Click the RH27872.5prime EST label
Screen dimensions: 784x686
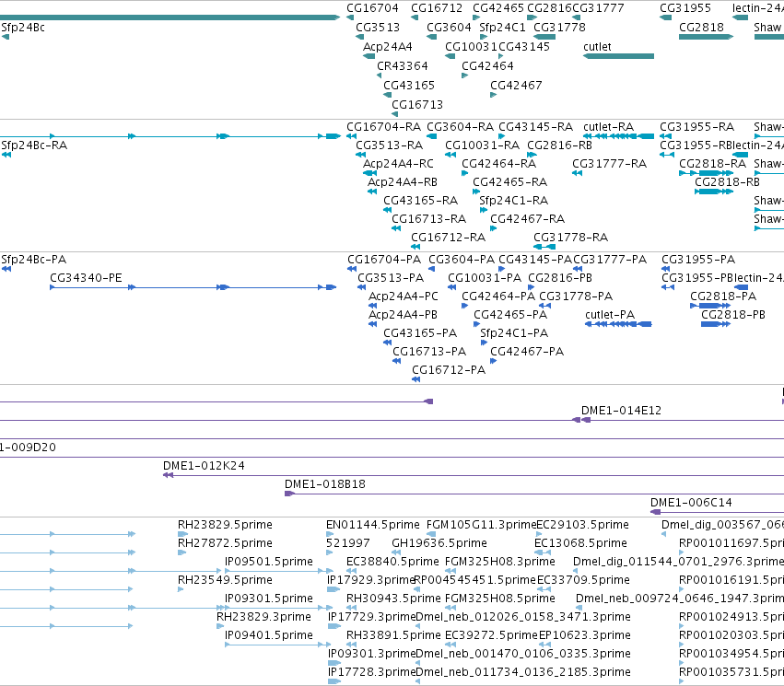[x=225, y=543]
